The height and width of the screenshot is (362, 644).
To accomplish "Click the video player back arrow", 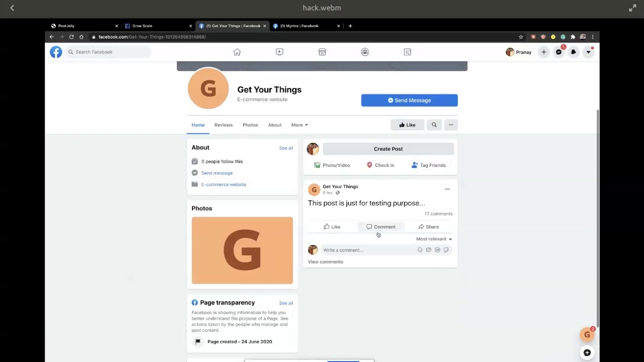I will pos(12,8).
